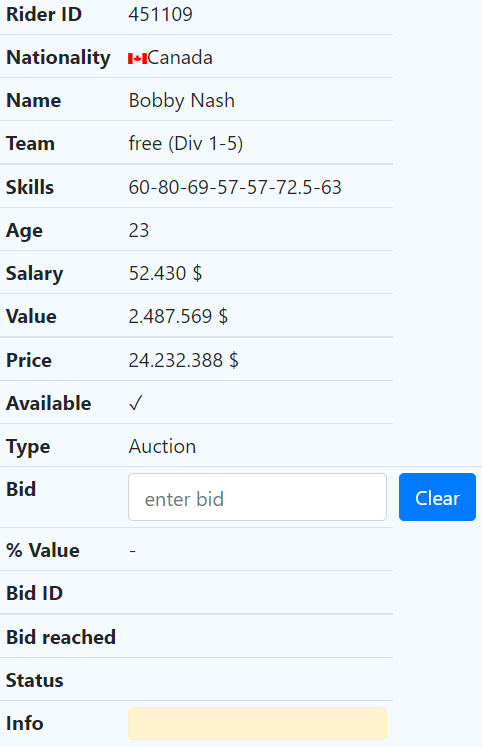482x747 pixels.
Task: Click the Auction type text
Action: coord(162,446)
